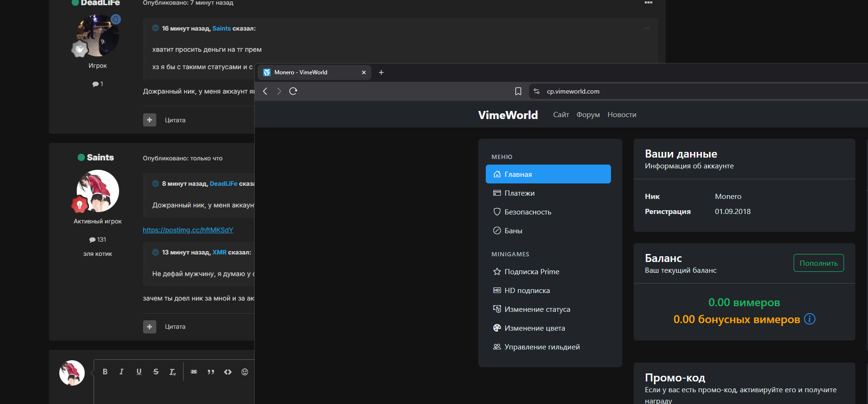Image resolution: width=868 pixels, height=404 pixels.
Task: Click the Saints rank badge icon
Action: 80,205
